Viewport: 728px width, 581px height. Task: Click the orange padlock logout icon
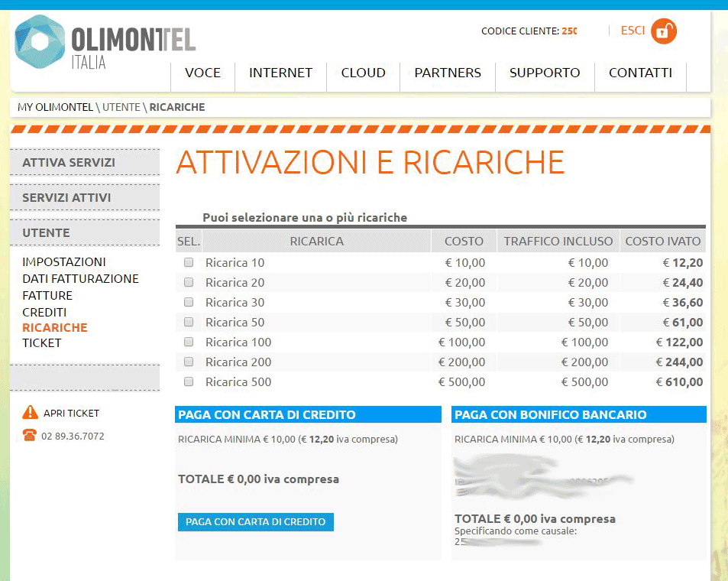click(x=664, y=31)
